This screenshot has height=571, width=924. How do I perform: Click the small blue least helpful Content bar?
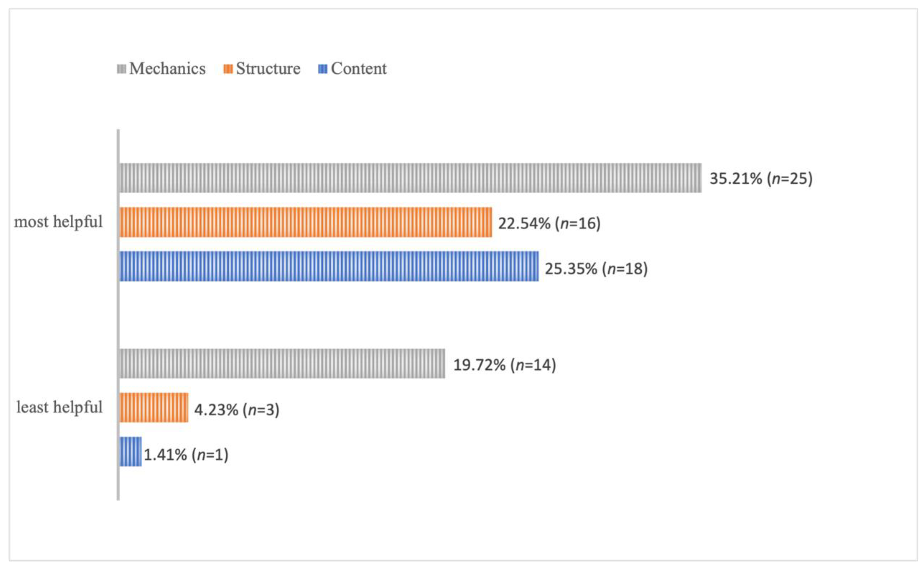point(130,452)
